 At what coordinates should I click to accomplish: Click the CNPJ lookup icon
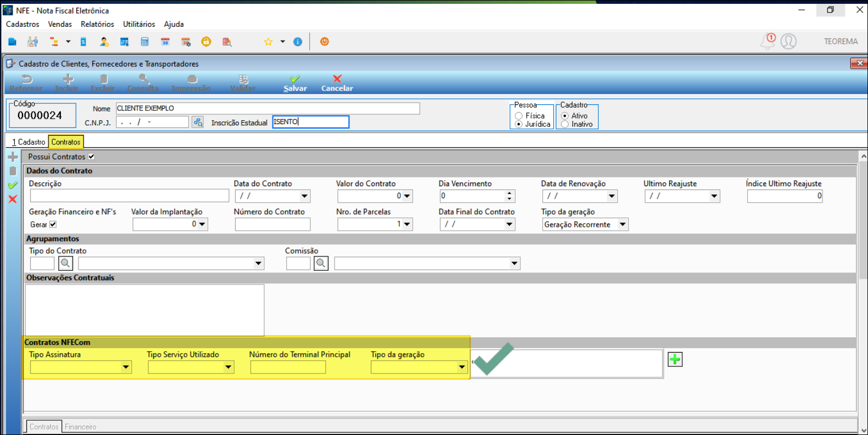(x=198, y=122)
